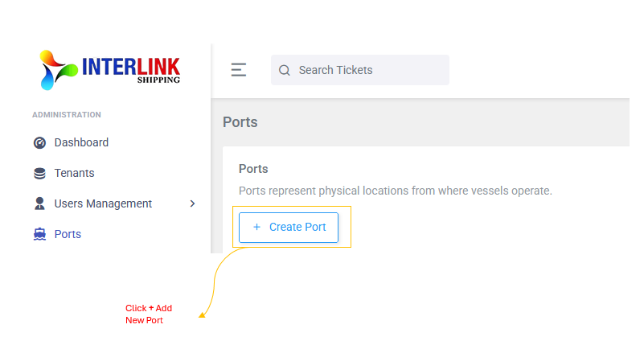The height and width of the screenshot is (341, 644).
Task: Go to the Tenants sidebar label
Action: click(x=74, y=173)
